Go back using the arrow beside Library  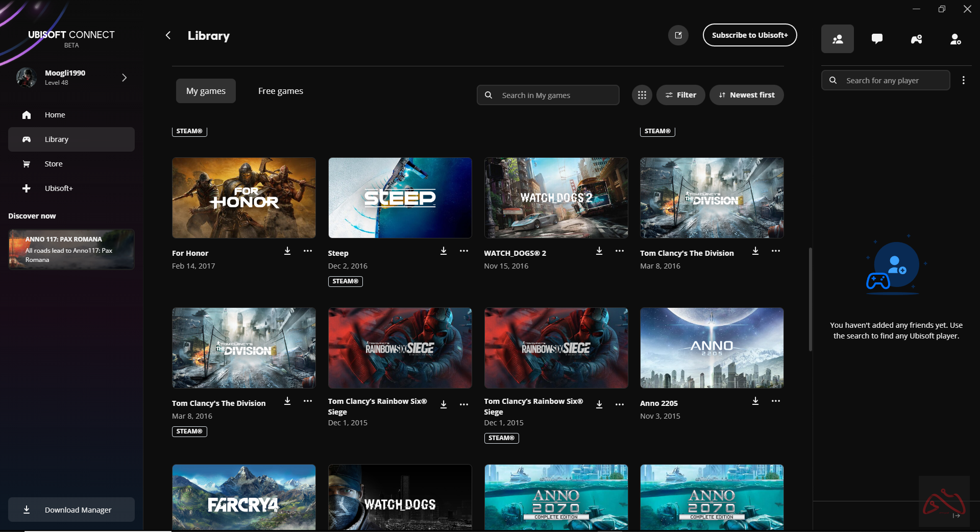pyautogui.click(x=168, y=35)
